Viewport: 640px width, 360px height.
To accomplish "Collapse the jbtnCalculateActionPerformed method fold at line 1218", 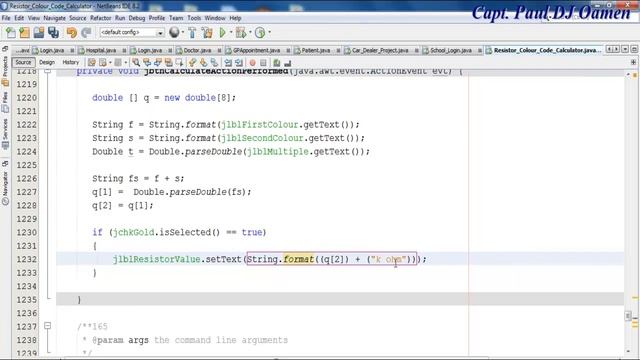I will (47, 71).
